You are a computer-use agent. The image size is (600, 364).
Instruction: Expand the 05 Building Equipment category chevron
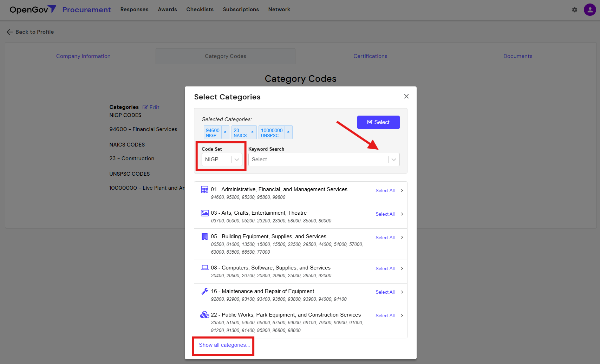coord(402,238)
